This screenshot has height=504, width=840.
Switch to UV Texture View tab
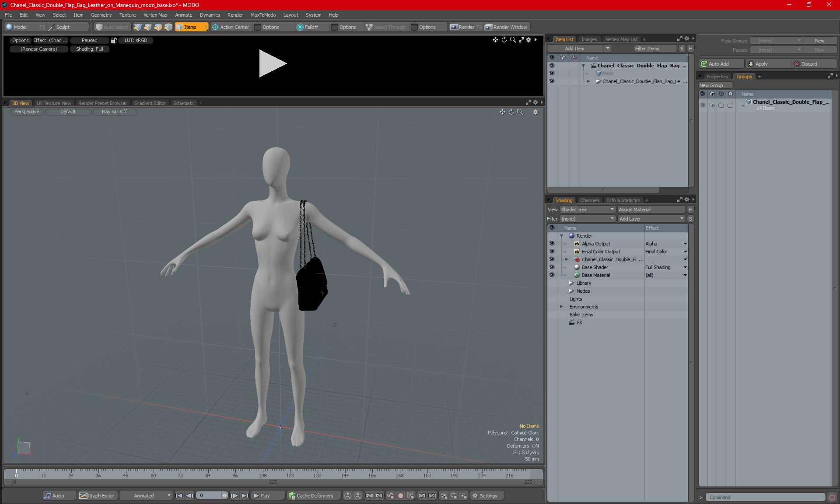pos(54,103)
